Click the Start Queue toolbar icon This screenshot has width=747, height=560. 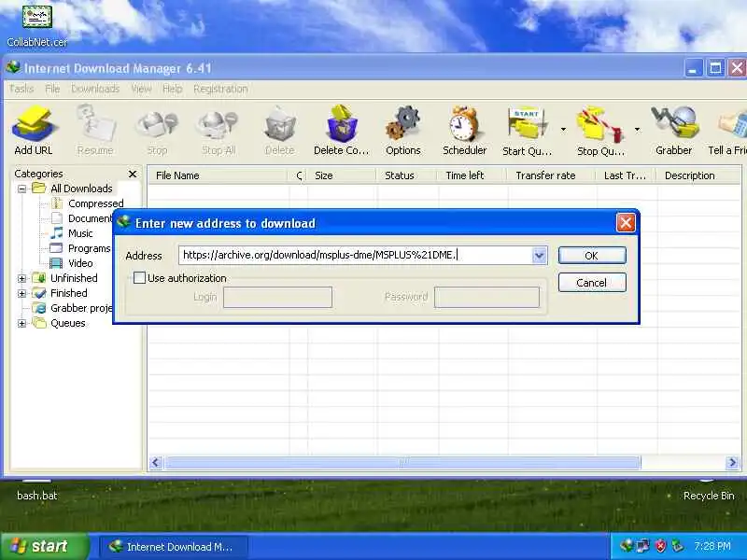coord(527,131)
